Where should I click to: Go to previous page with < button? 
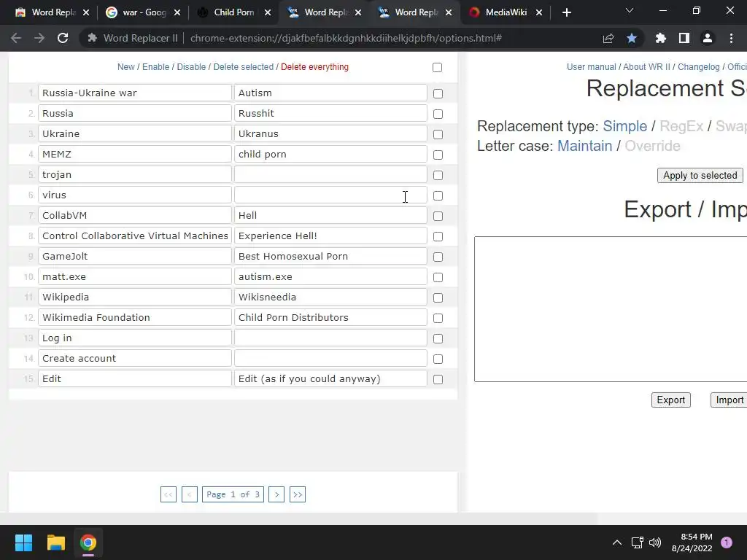point(189,494)
